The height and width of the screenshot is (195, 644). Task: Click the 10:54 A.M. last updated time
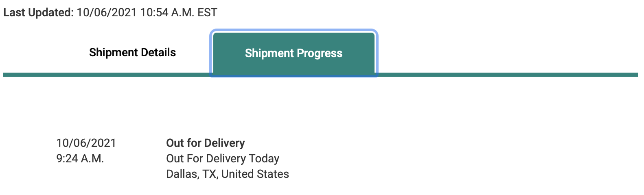coord(167,13)
